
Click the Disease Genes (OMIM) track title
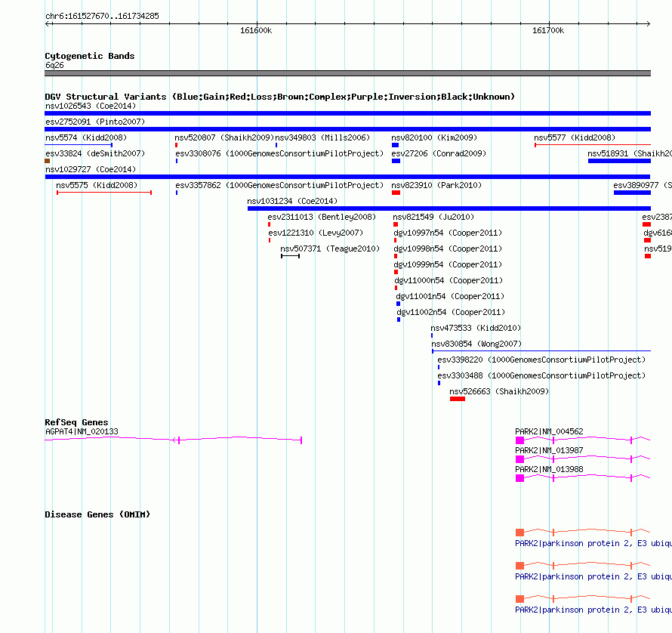click(x=97, y=514)
